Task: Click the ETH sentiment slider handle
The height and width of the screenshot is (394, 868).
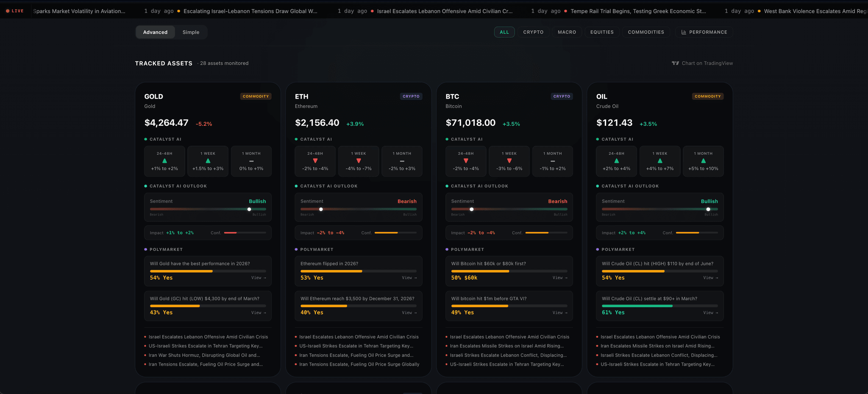Action: coord(321,209)
